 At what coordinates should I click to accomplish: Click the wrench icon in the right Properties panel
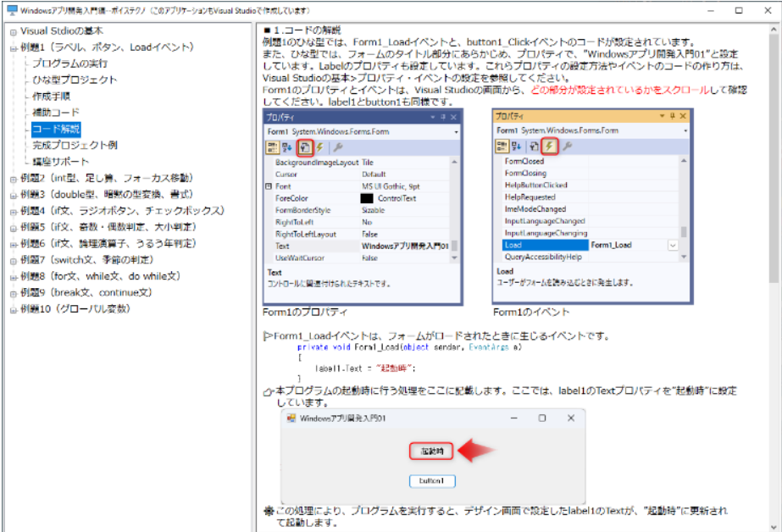(x=566, y=147)
